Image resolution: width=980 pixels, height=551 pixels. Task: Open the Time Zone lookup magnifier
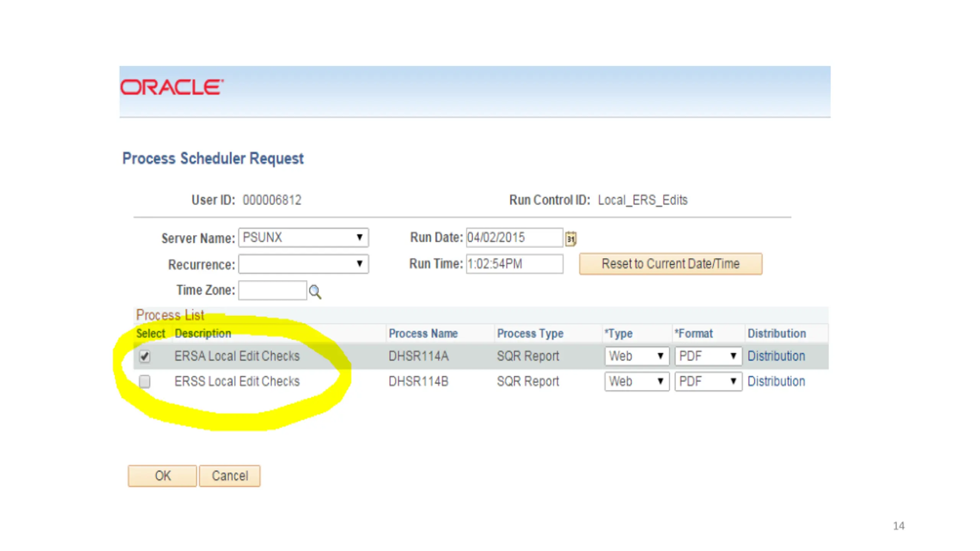click(315, 292)
